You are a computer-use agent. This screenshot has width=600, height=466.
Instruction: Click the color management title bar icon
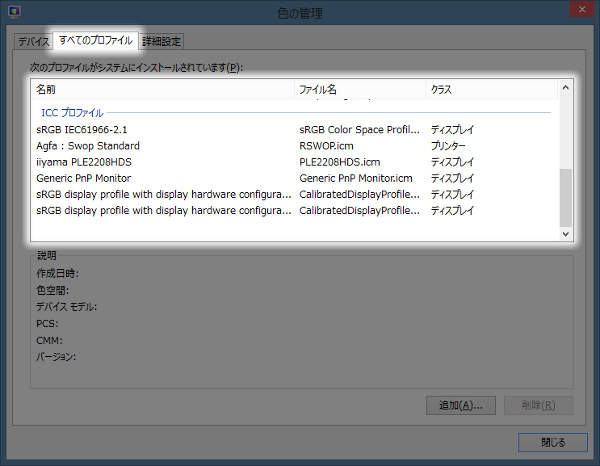[15, 12]
